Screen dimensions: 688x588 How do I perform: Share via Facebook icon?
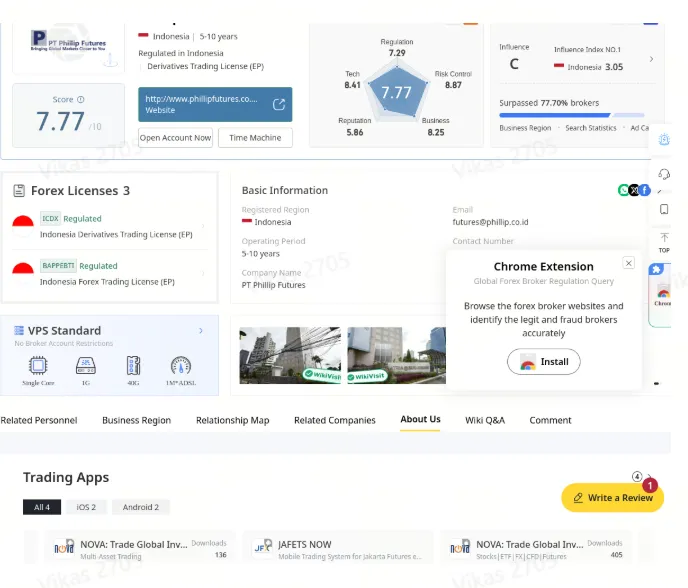tap(645, 190)
